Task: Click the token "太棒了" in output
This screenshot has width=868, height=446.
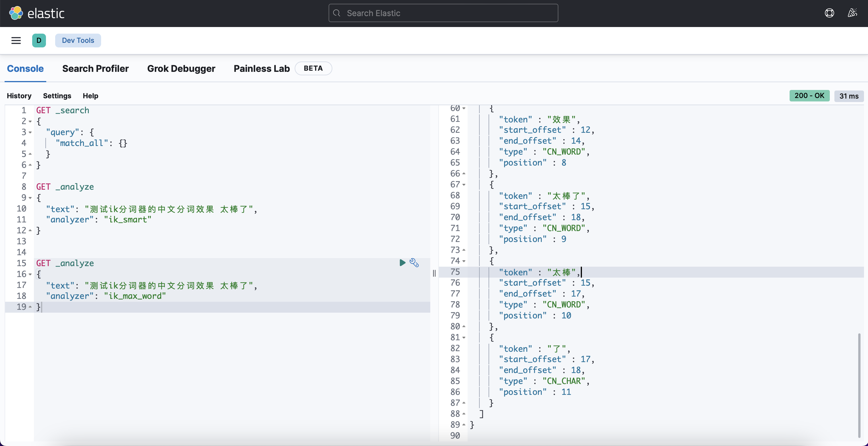Action: coord(566,196)
